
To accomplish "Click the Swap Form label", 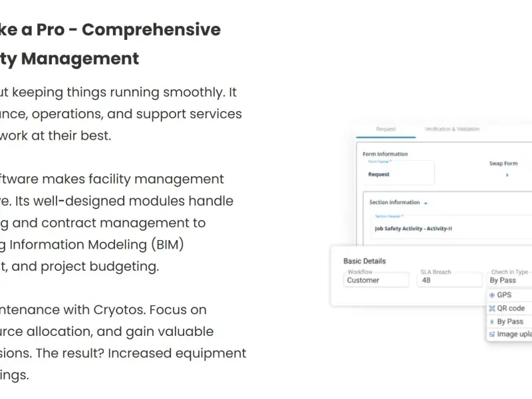I will (503, 164).
